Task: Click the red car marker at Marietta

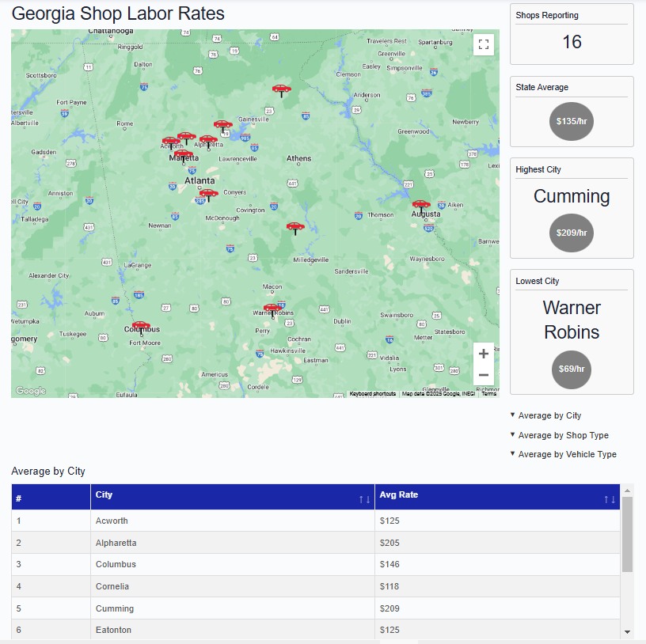Action: [184, 156]
